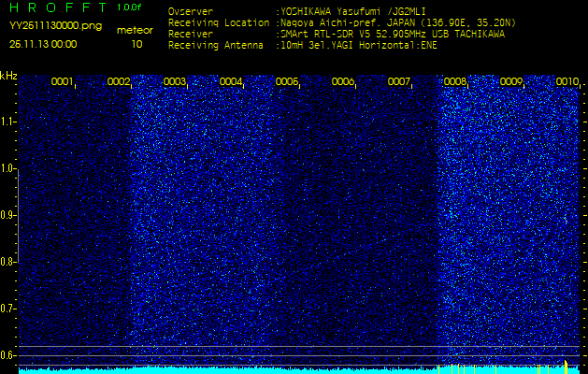Screen dimensions: 588x374
Task: Select the file name YY2511130000.png
Action: point(55,26)
